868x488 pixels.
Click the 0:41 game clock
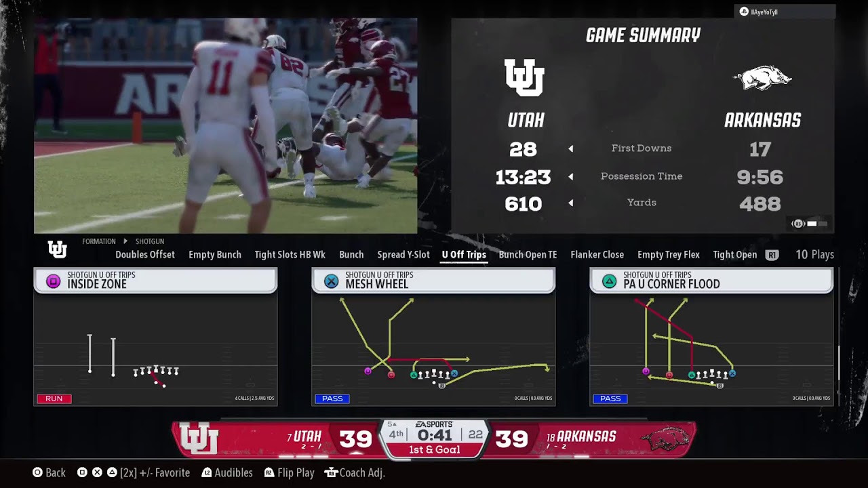[435, 435]
